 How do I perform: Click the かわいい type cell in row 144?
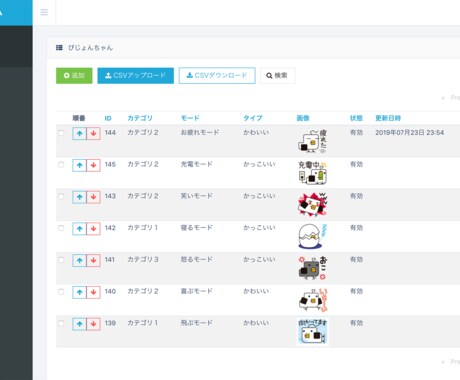(256, 133)
